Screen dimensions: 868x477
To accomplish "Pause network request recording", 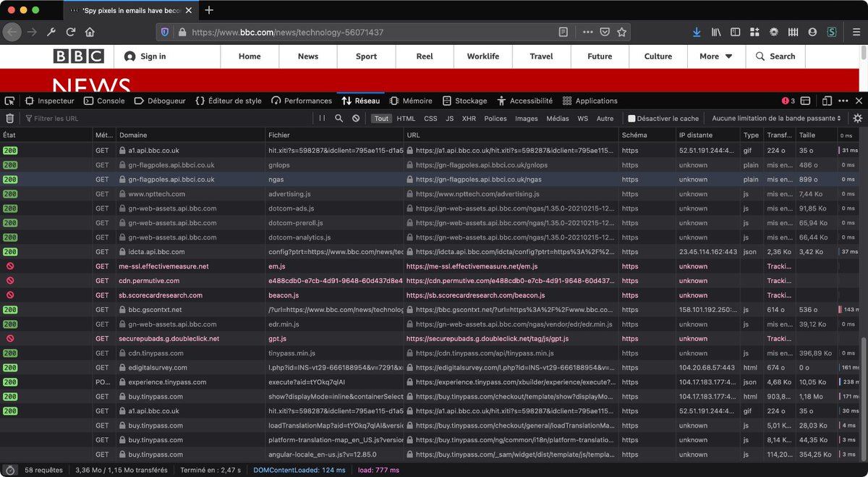I will coord(322,118).
